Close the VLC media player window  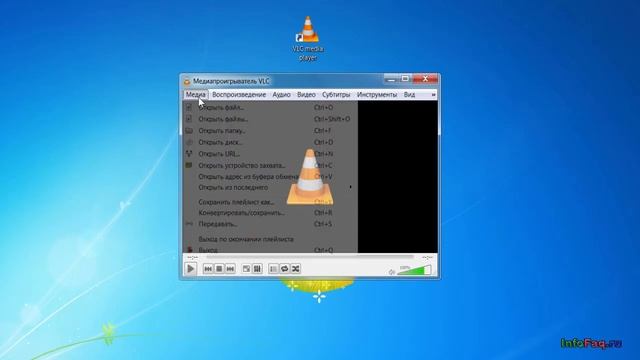point(425,79)
